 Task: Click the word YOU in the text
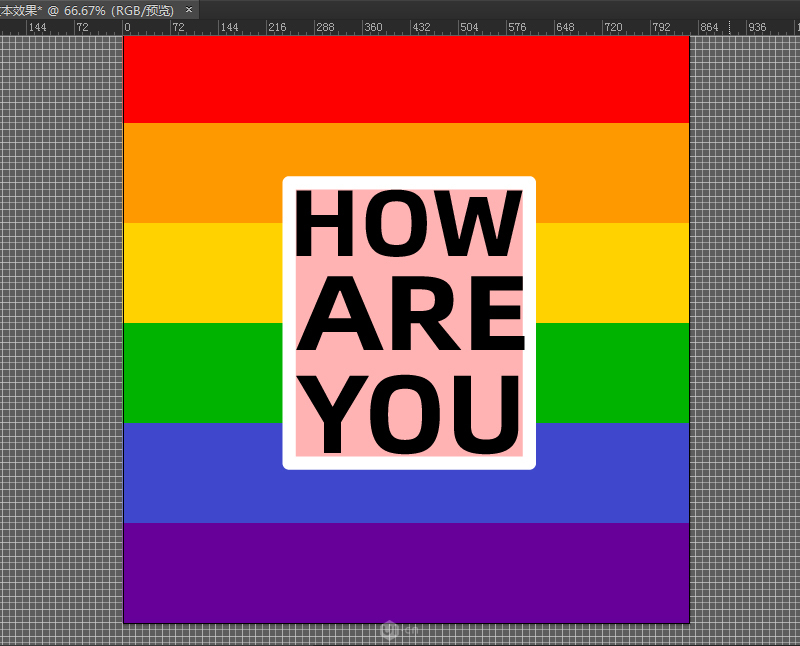click(x=409, y=412)
